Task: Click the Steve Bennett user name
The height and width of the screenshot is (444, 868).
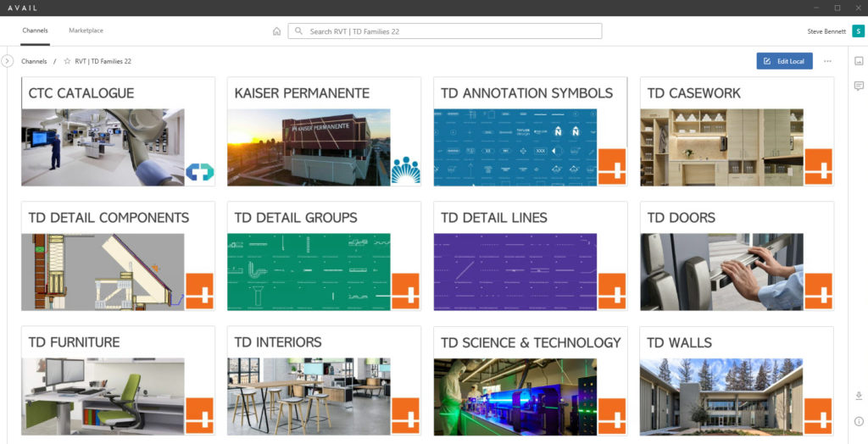Action: 826,31
